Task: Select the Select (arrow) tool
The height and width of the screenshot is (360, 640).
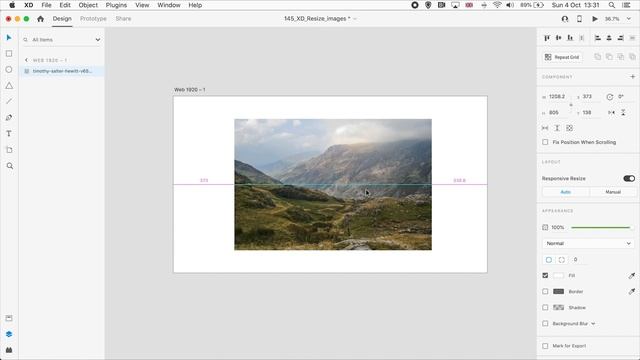Action: click(x=9, y=38)
